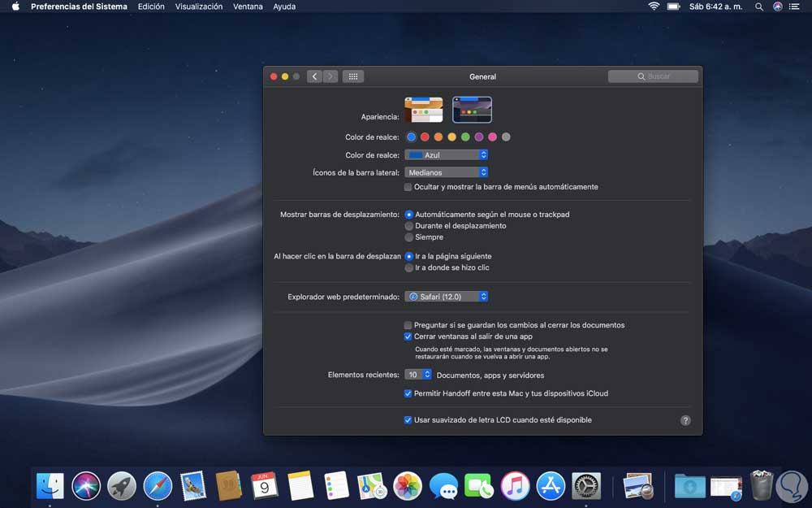Image resolution: width=812 pixels, height=508 pixels.
Task: Open default browser Safari (12.0) dropdown
Action: pyautogui.click(x=447, y=297)
